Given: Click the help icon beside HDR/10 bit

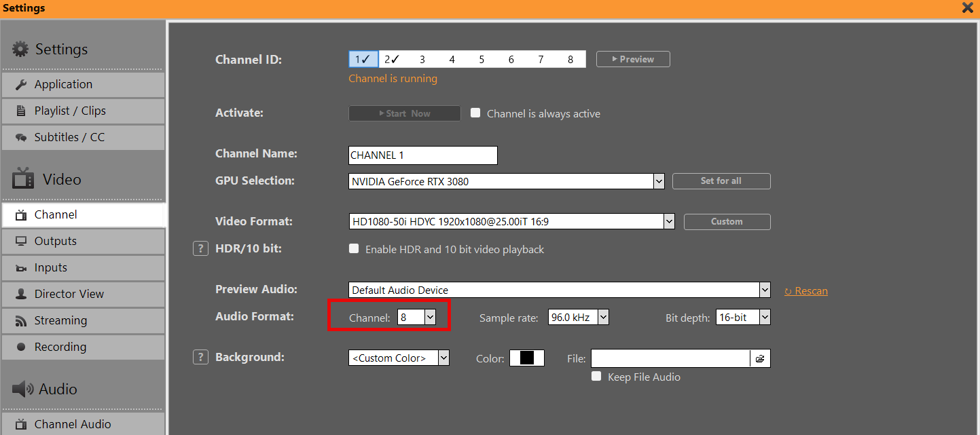Looking at the screenshot, I should 200,249.
